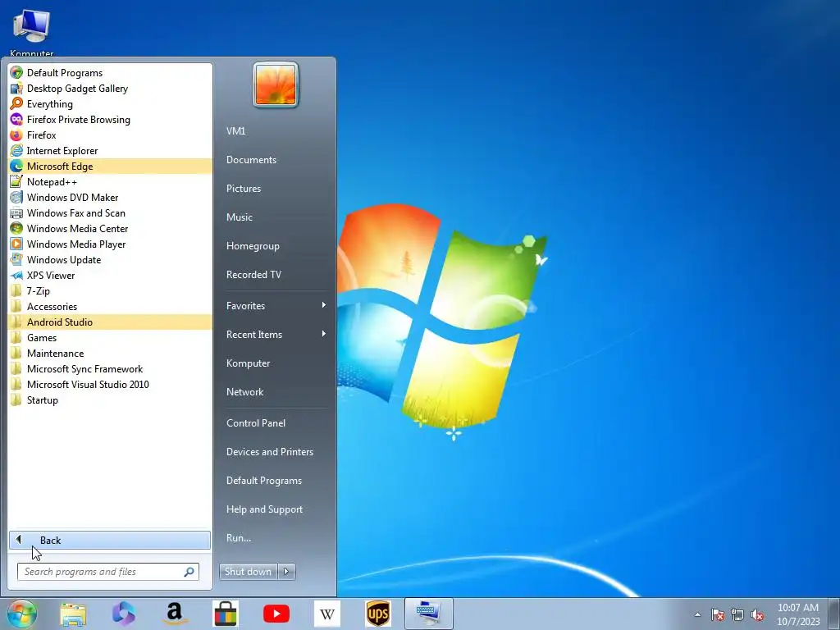Expand the Startup folder
Image resolution: width=840 pixels, height=630 pixels.
pyautogui.click(x=111, y=399)
